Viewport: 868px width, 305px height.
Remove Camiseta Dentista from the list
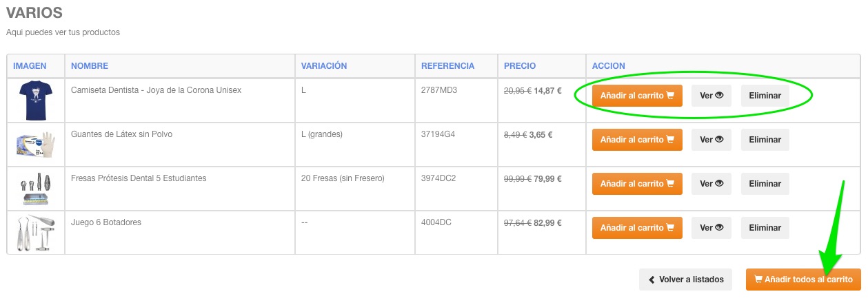pyautogui.click(x=765, y=96)
